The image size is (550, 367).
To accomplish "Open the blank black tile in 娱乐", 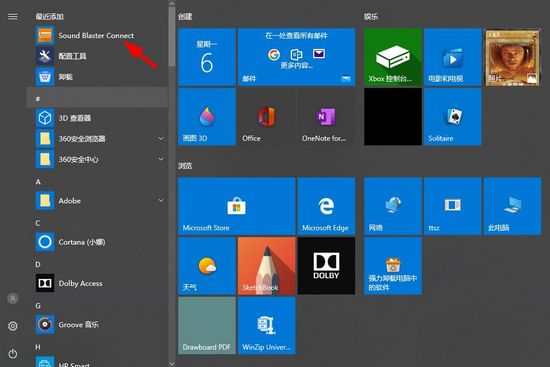I will pos(393,117).
